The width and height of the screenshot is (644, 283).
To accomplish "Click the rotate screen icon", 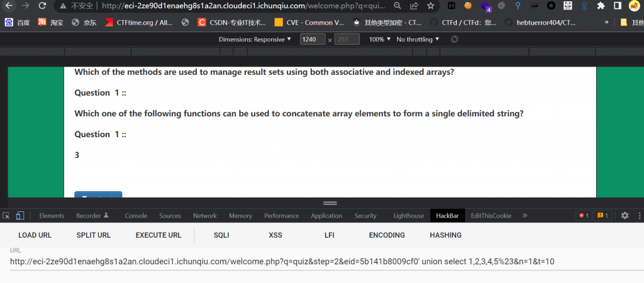I will pyautogui.click(x=455, y=39).
